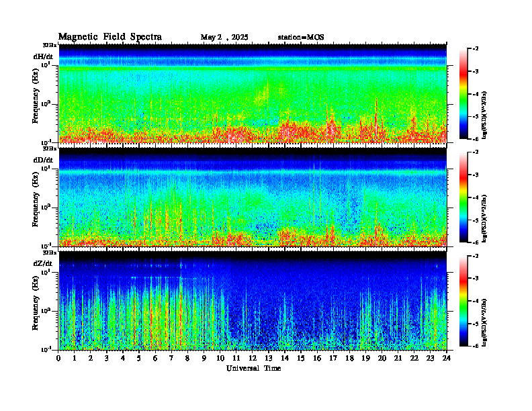This screenshot has height=411, width=532.
Task: Click hour tick label "2" on time axis
Action: (x=91, y=359)
